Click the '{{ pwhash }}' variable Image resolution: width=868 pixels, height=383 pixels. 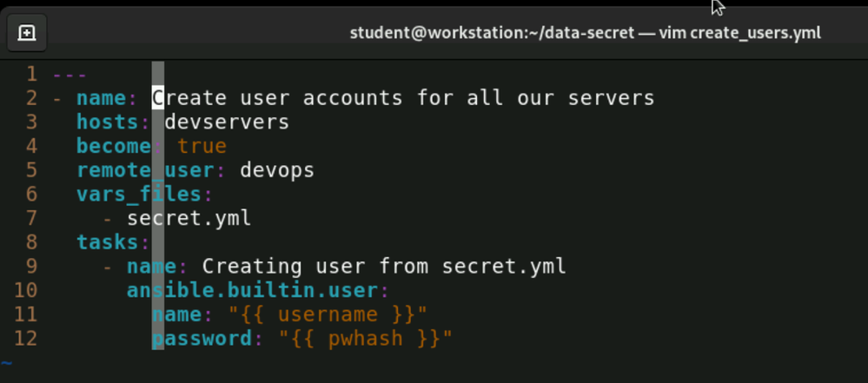tap(366, 338)
